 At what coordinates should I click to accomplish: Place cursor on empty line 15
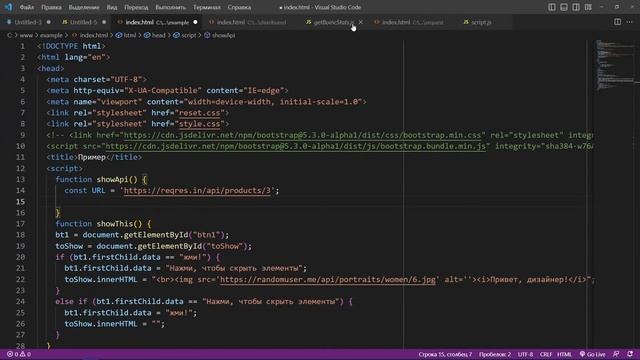pyautogui.click(x=314, y=202)
